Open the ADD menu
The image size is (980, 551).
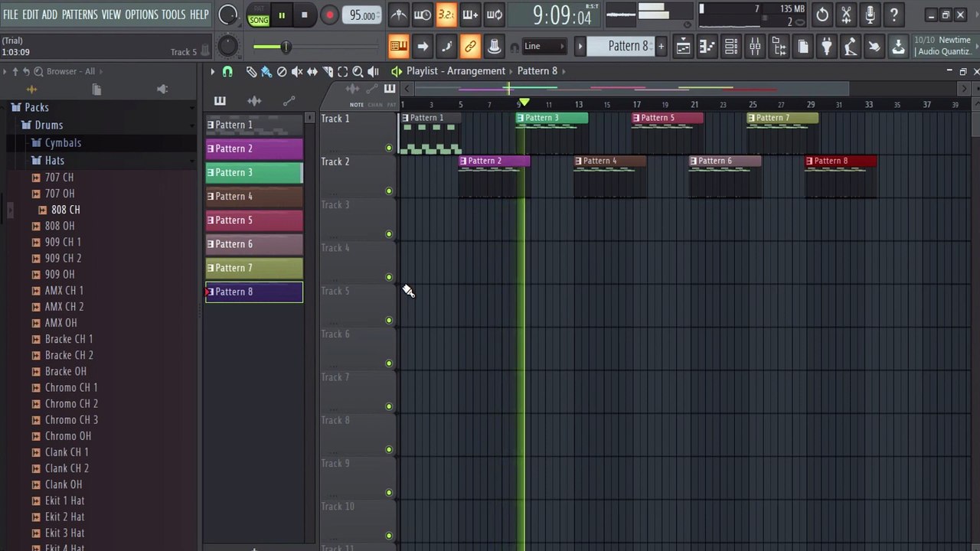[x=49, y=15]
